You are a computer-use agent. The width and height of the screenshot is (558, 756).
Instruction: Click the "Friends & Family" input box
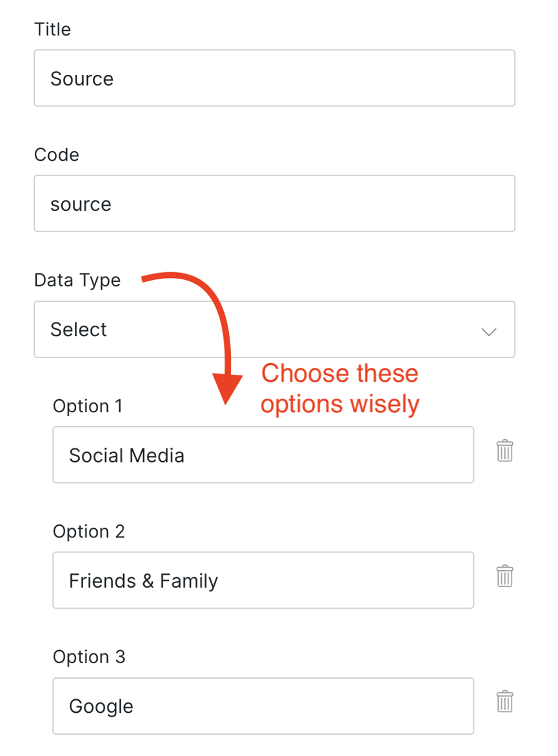pos(263,580)
